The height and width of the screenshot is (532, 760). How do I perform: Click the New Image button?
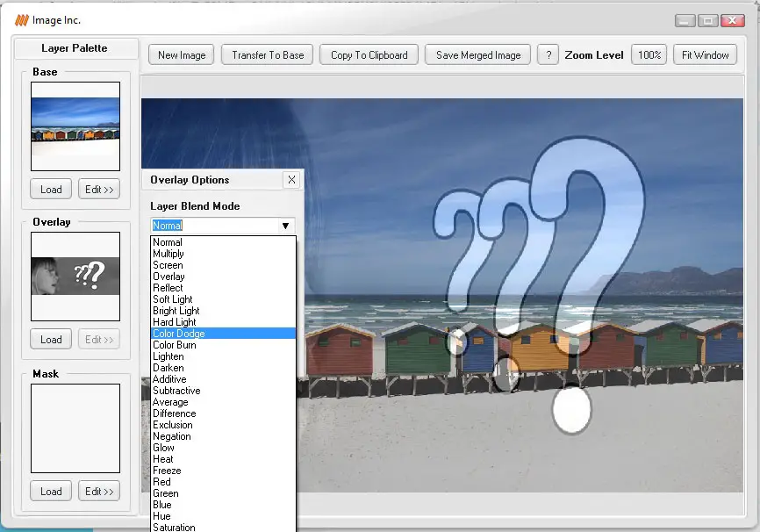[182, 55]
